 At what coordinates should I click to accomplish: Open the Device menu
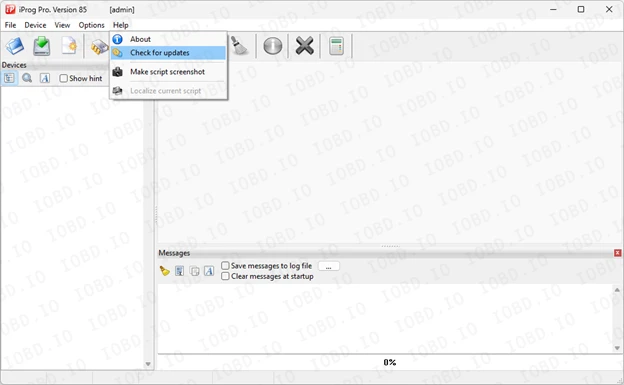pyautogui.click(x=35, y=25)
